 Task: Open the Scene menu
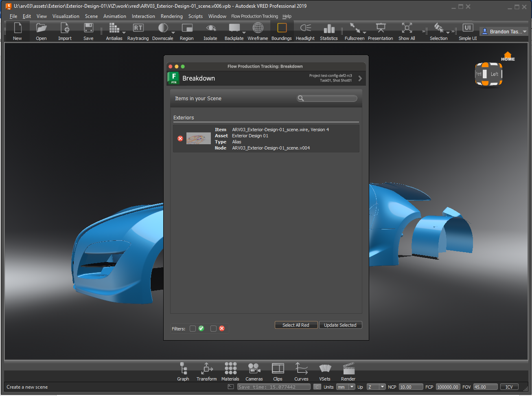click(x=91, y=16)
